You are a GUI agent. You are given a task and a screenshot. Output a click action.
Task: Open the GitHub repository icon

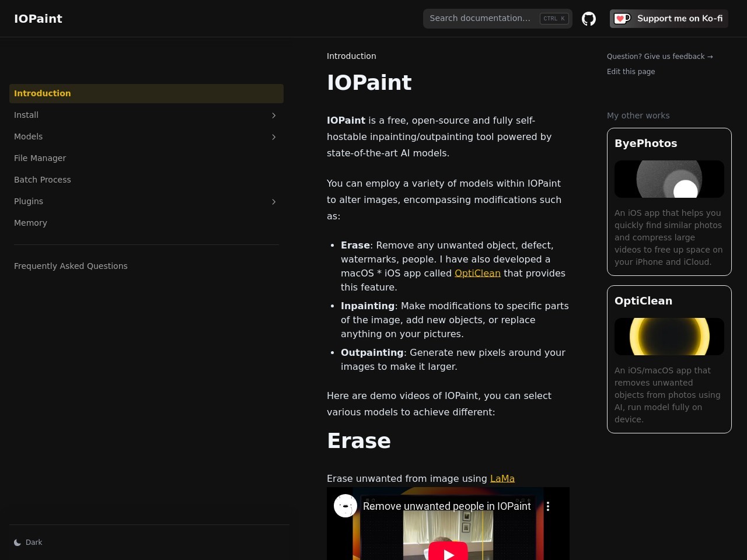(589, 19)
